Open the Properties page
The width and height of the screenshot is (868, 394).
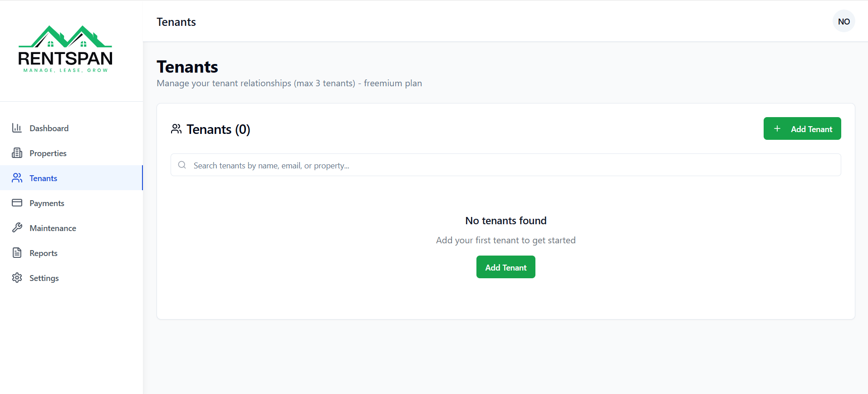pos(48,153)
